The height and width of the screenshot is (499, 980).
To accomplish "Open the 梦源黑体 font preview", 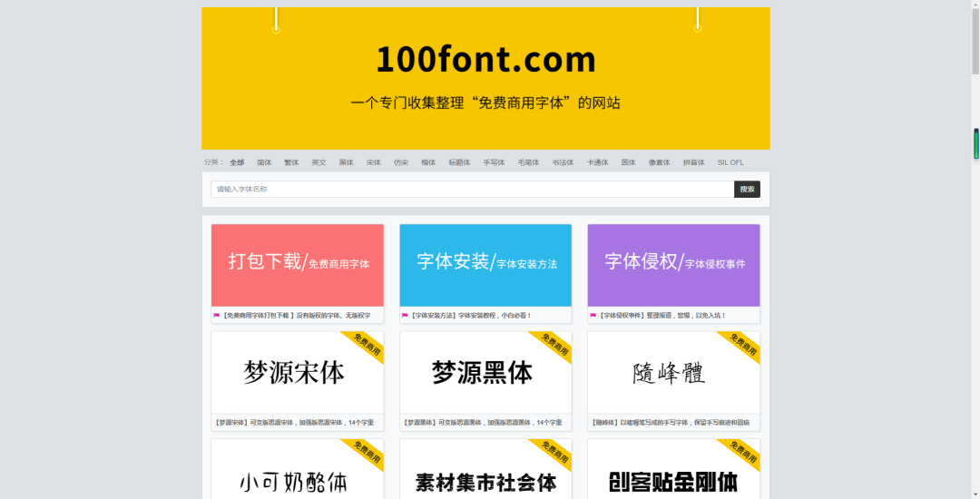I will click(x=485, y=373).
